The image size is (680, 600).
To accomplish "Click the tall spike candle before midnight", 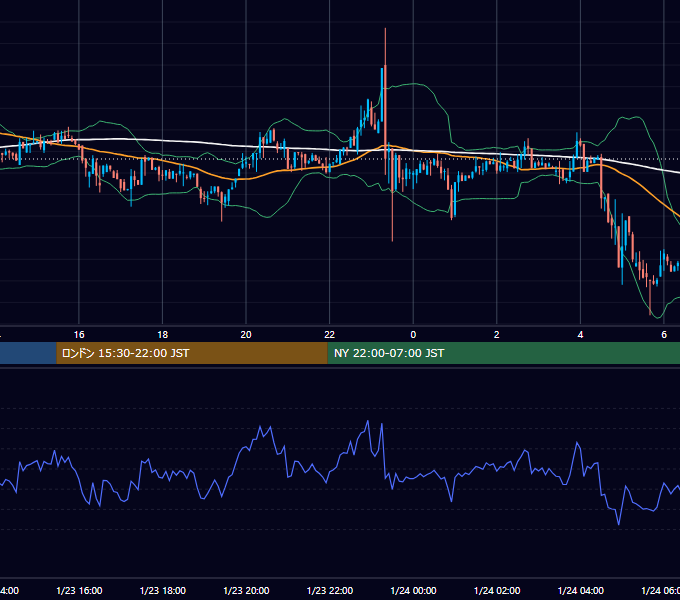I will (385, 102).
